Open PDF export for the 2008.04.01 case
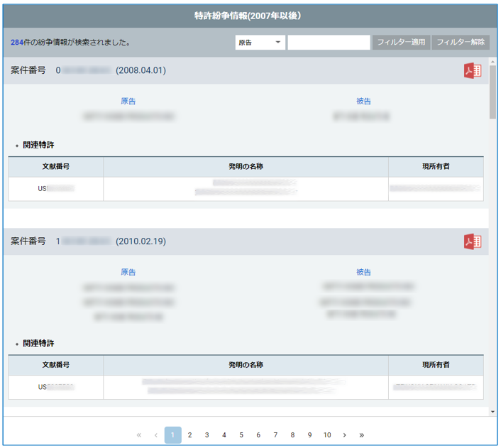Image resolution: width=501 pixels, height=448 pixels. coord(472,70)
